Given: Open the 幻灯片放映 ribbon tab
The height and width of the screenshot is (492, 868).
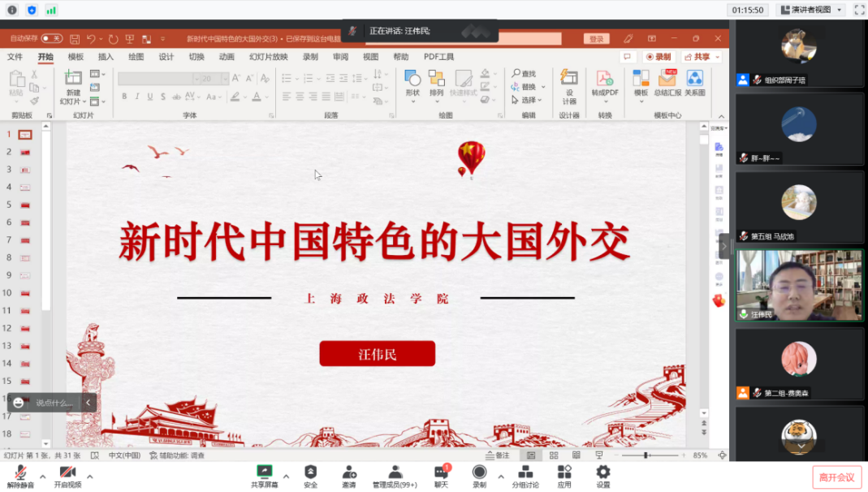Looking at the screenshot, I should coord(268,57).
